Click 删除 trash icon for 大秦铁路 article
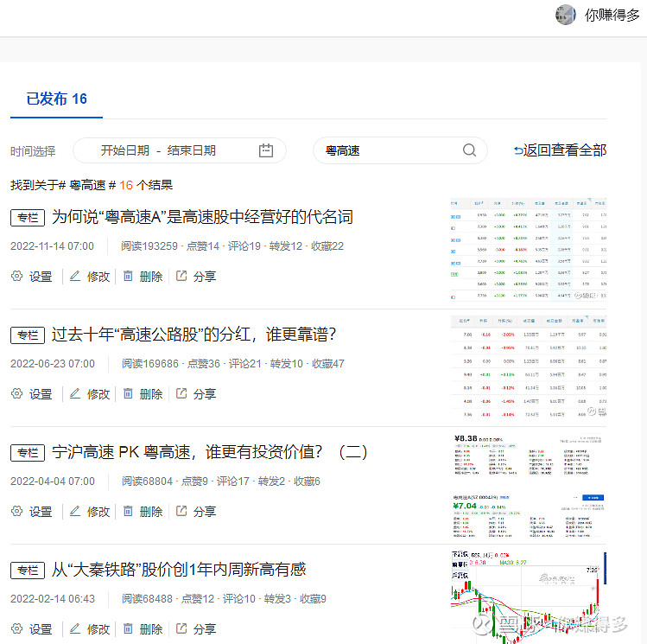 click(129, 628)
